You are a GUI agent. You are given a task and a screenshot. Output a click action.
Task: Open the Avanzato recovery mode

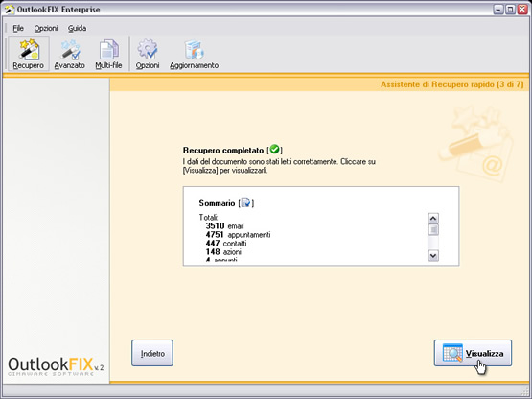coord(70,54)
